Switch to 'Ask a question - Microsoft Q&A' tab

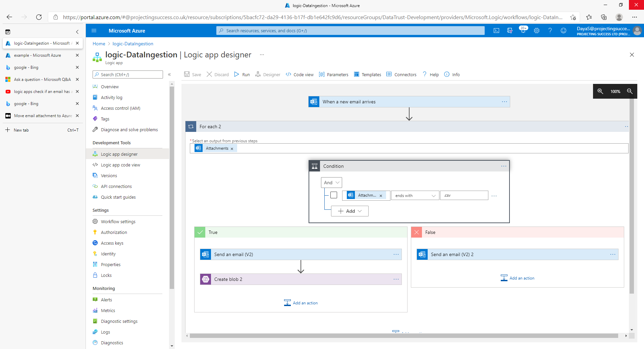42,80
